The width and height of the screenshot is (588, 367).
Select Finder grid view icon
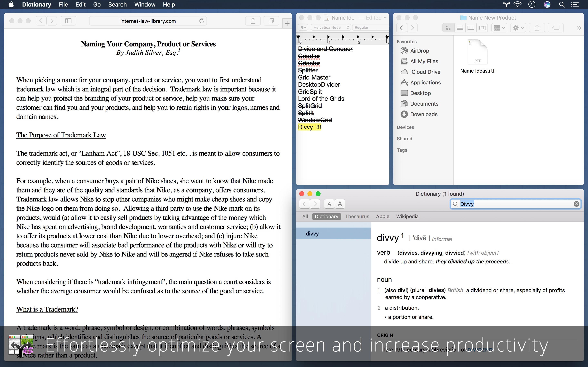tap(449, 27)
